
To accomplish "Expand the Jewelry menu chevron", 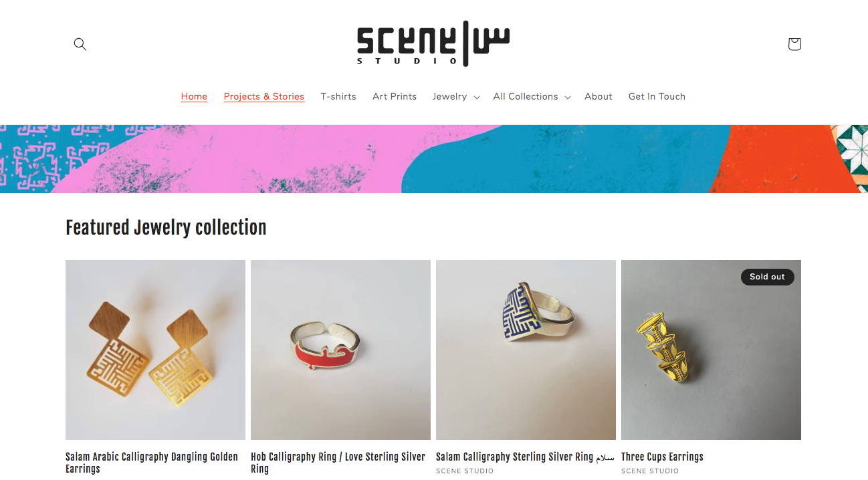I will click(477, 97).
